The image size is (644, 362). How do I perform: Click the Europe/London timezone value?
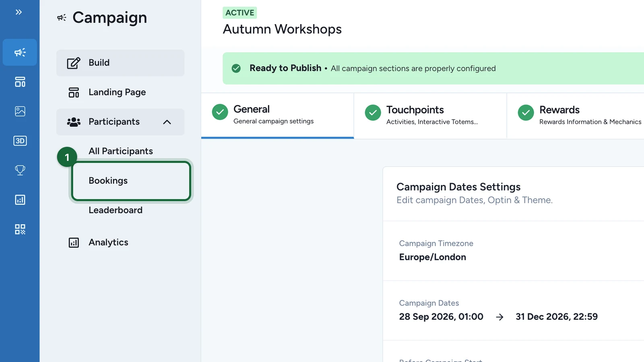pos(433,257)
